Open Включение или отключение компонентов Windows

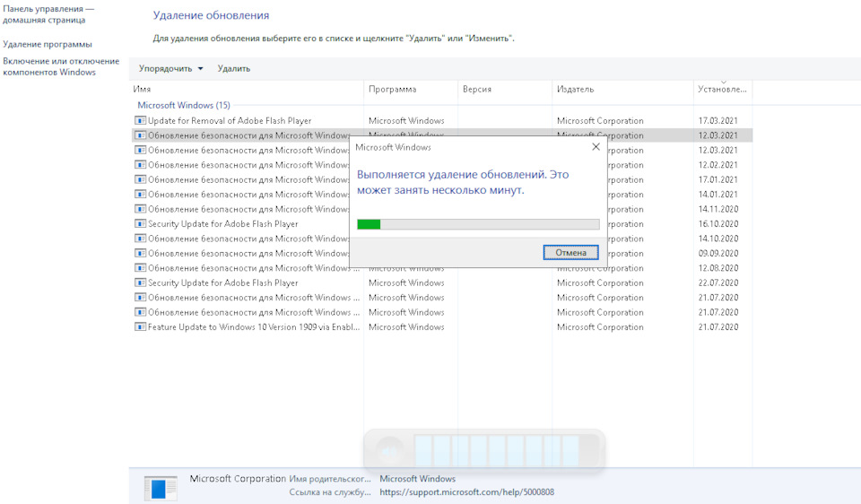point(60,66)
